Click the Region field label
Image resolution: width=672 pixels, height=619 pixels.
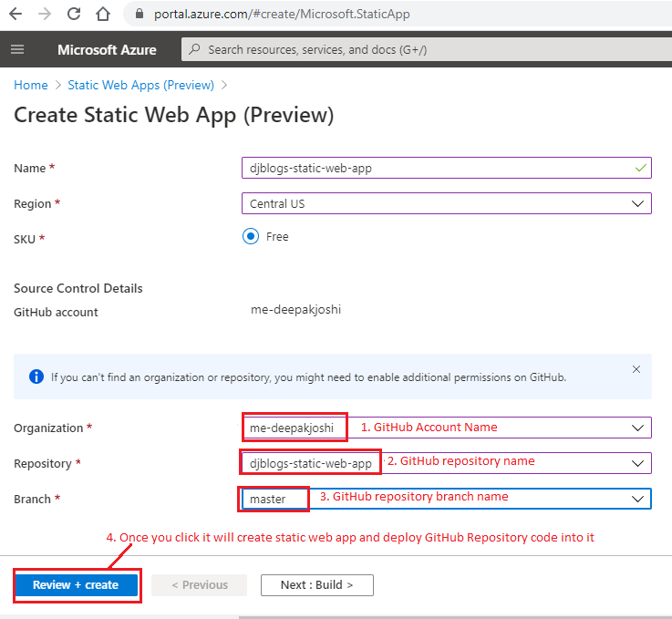point(33,204)
